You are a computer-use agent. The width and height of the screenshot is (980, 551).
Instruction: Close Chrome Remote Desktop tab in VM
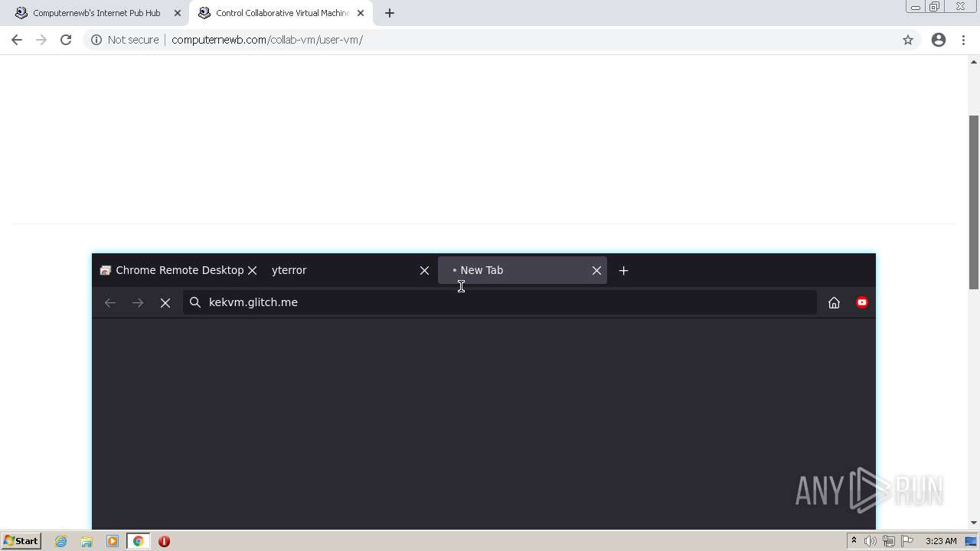[252, 270]
